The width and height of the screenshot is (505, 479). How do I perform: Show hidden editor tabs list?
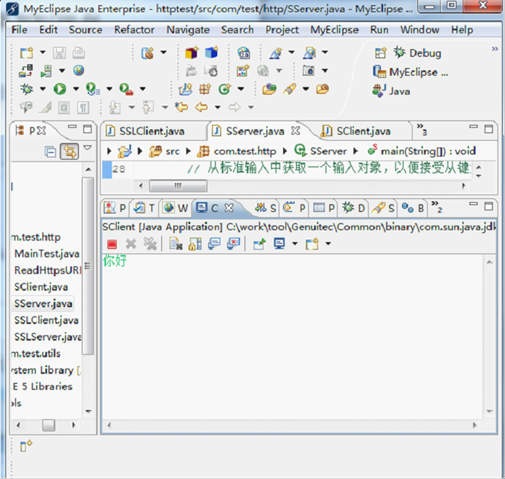click(421, 130)
